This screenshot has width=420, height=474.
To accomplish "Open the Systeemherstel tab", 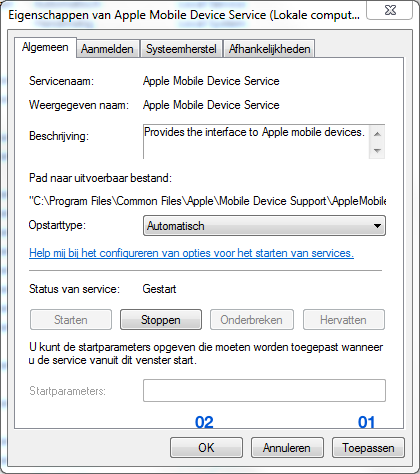I will (x=181, y=49).
